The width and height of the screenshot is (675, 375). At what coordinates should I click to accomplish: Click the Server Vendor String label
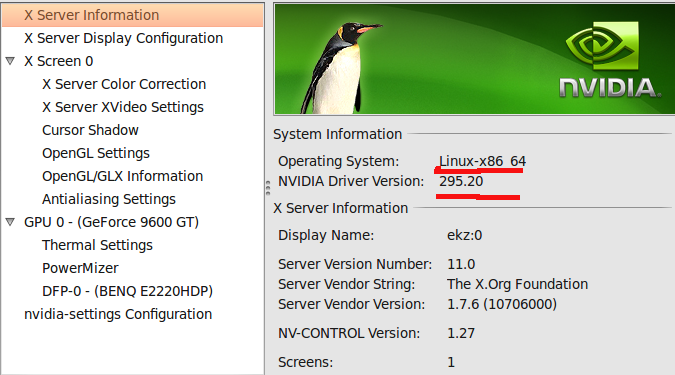347,284
